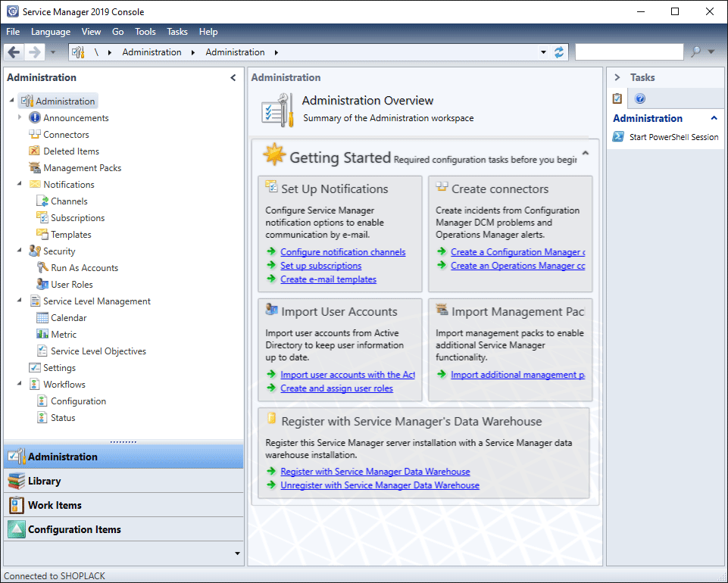Click the Refresh icon in address bar
Image resolution: width=728 pixels, height=583 pixels.
click(559, 52)
